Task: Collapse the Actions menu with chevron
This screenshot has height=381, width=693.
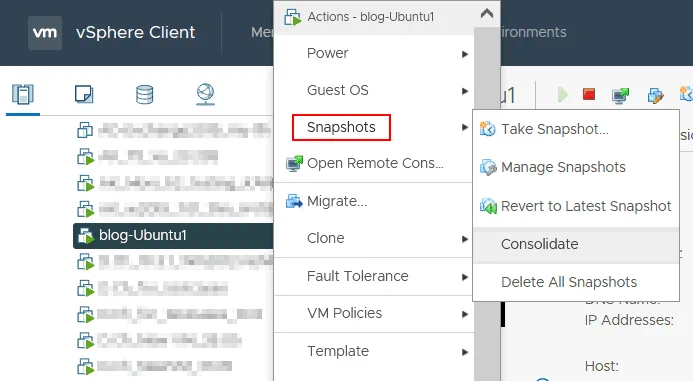Action: pyautogui.click(x=487, y=14)
